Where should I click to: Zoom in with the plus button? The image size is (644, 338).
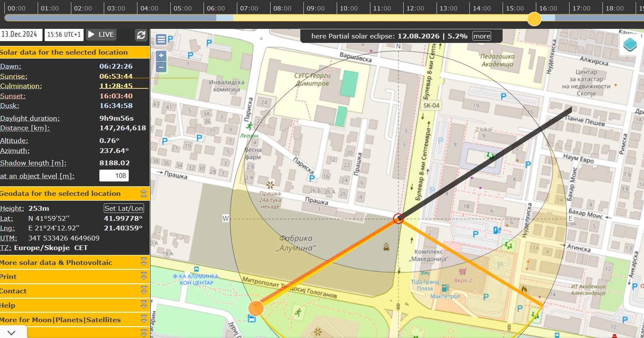pos(161,56)
